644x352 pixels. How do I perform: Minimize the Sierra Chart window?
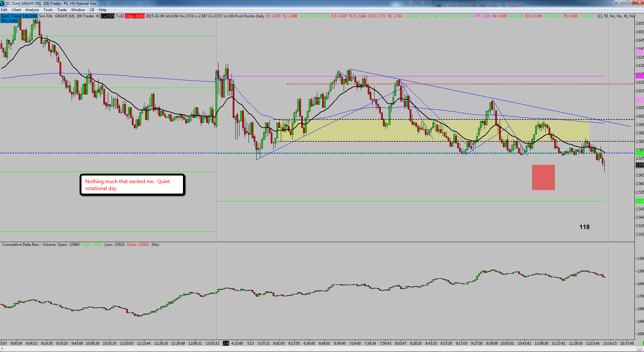(619, 3)
